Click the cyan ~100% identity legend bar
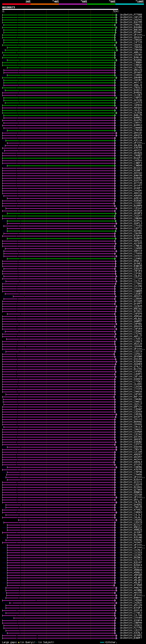Screen dimensions: 146x644 130,4
